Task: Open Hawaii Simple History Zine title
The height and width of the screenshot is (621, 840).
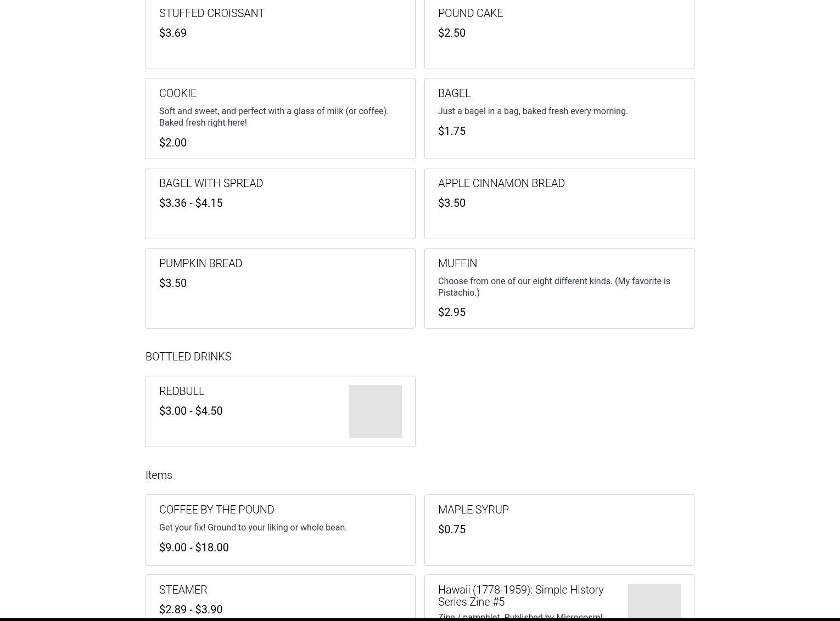Action: point(520,596)
